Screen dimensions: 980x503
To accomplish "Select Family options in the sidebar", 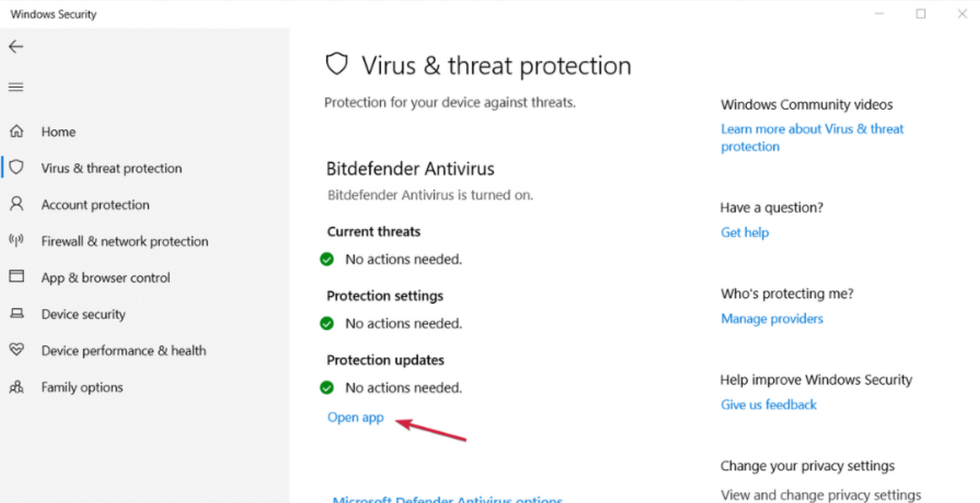I will point(82,387).
